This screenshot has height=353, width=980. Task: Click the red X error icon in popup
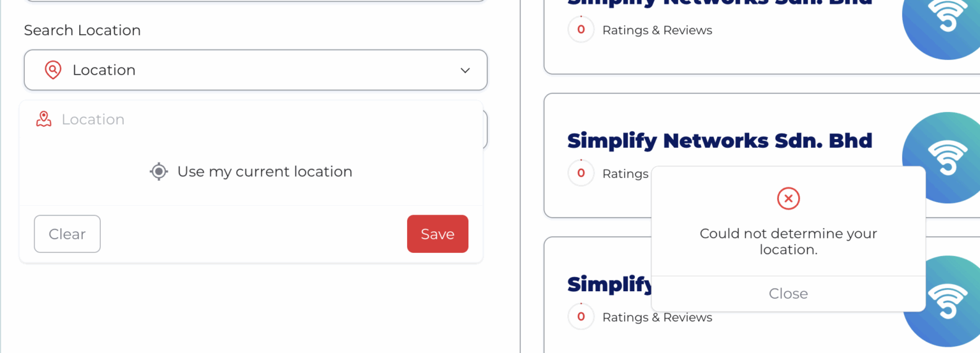(789, 199)
